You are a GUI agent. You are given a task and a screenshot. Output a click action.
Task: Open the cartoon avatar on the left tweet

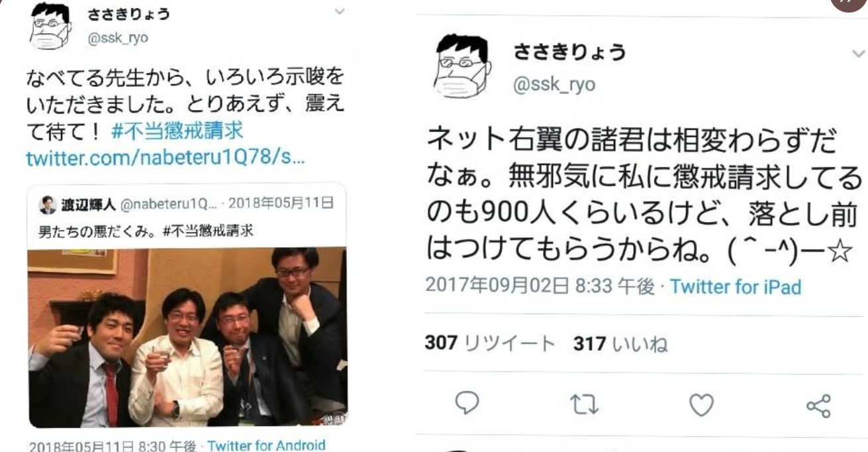tap(50, 25)
